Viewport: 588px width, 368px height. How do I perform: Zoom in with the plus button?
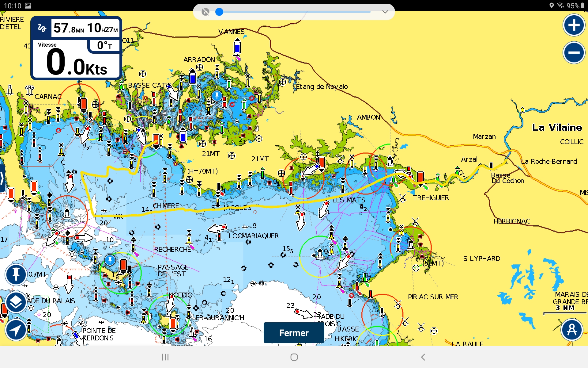coord(574,25)
